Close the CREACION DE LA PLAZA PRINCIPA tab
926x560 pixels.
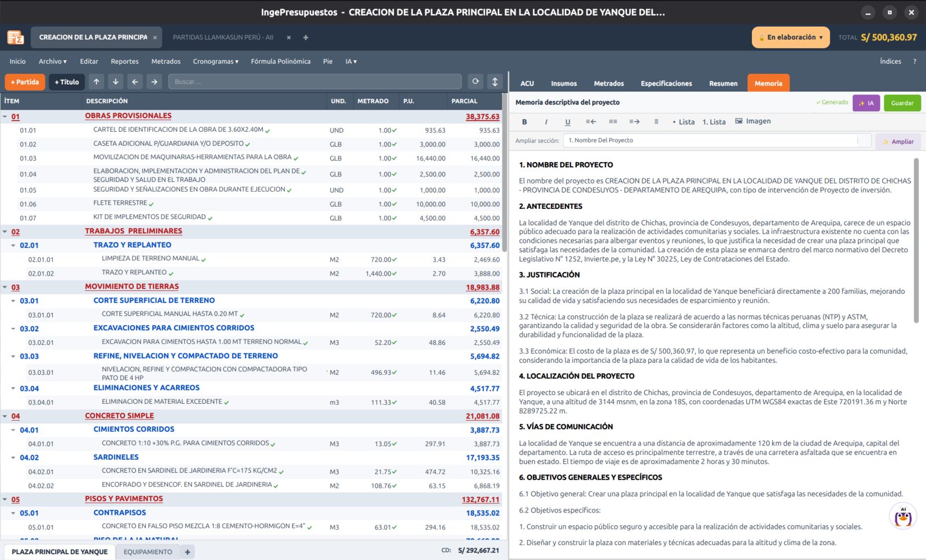point(155,38)
